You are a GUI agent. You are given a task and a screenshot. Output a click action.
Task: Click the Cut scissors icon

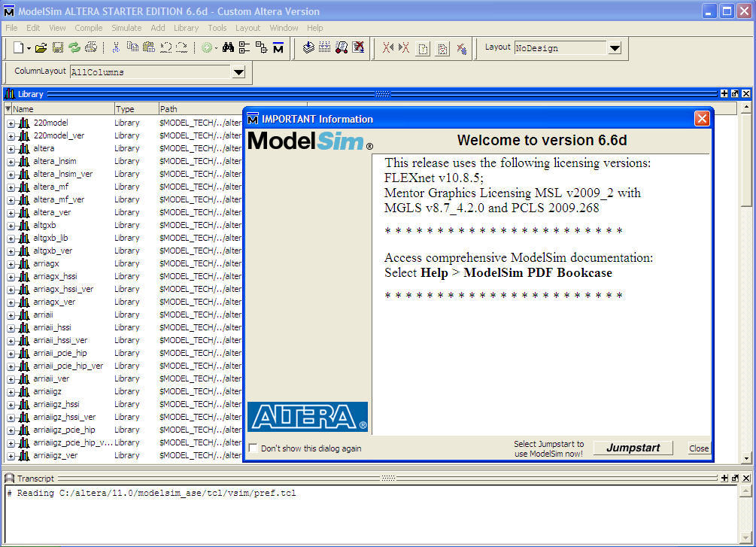click(116, 47)
